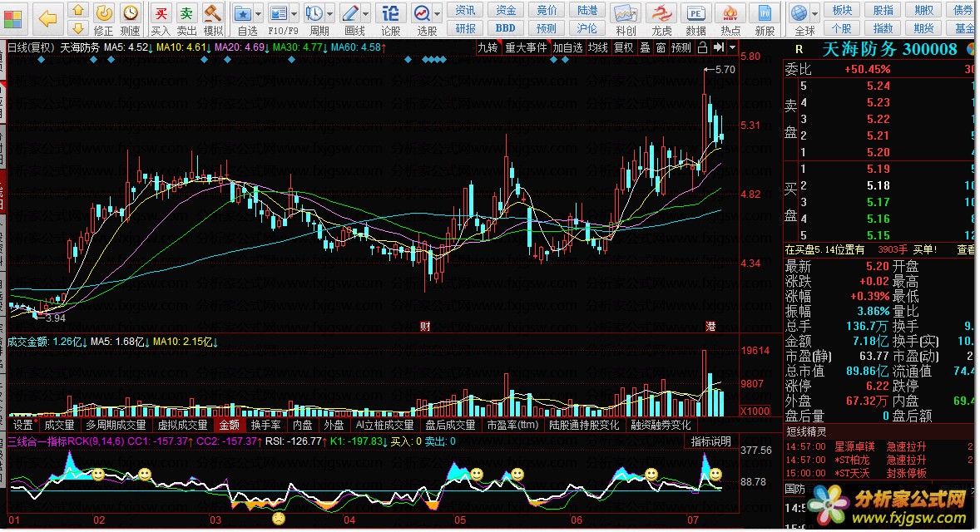Toggle the 复权 adjustment option
The image size is (980, 532).
click(x=623, y=47)
